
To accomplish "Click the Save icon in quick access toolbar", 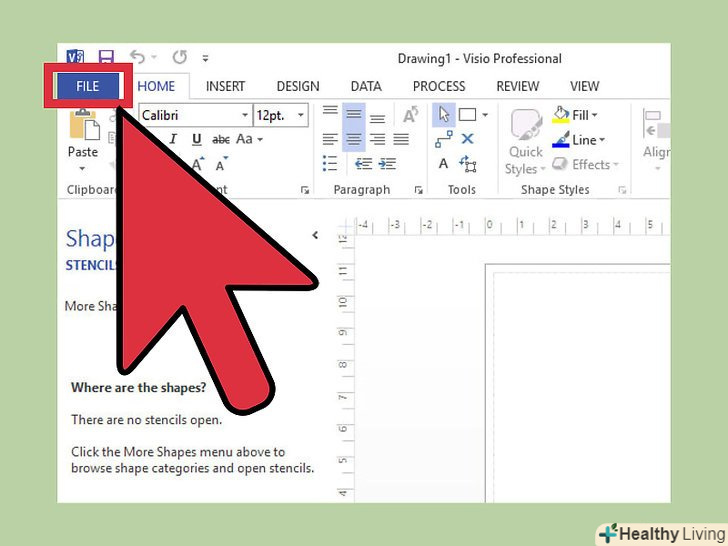I will [x=106, y=58].
